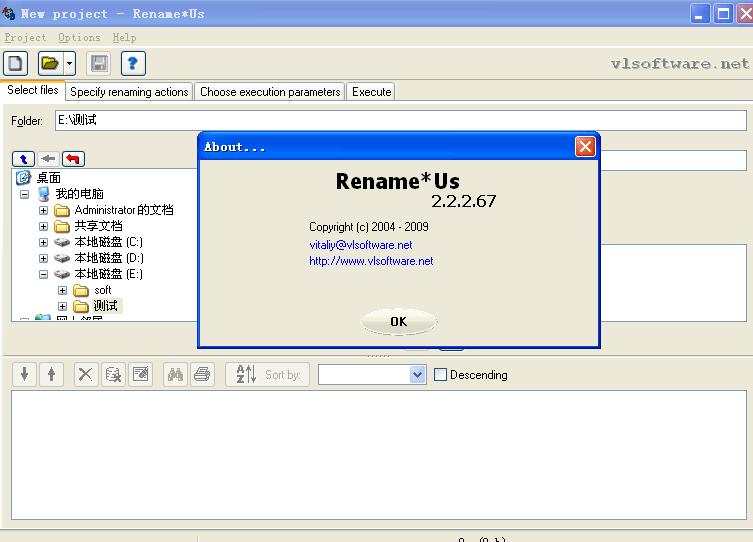Maximize the Rename*Us window
The height and width of the screenshot is (542, 753).
pyautogui.click(x=723, y=13)
